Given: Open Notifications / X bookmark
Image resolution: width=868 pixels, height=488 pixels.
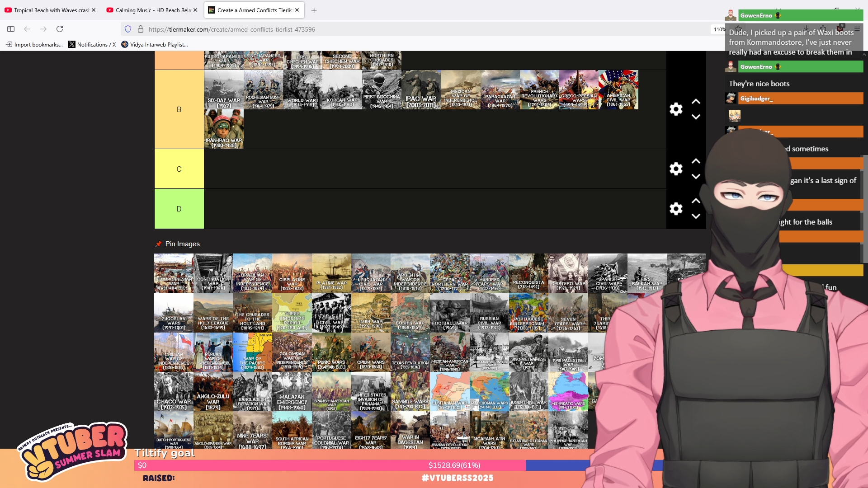Looking at the screenshot, I should [92, 44].
